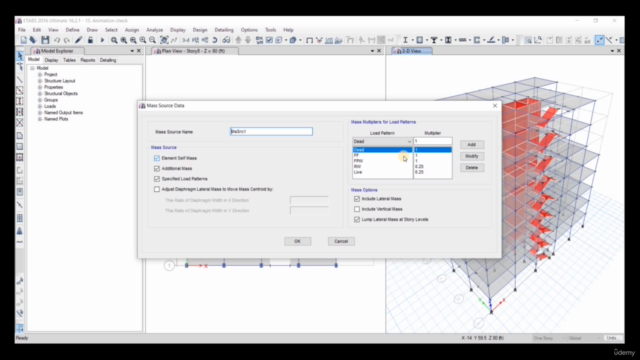
Task: Expand the Properties tree node
Action: [x=40, y=87]
